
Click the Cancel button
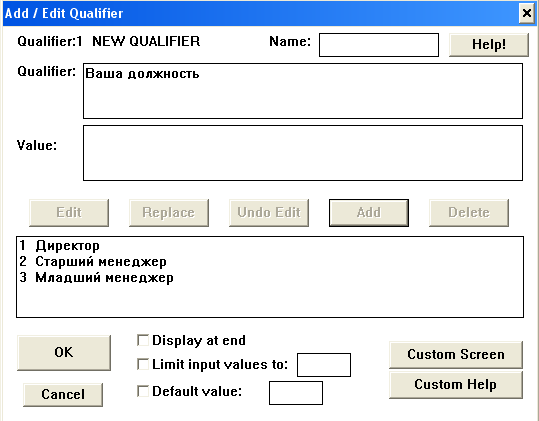coord(63,395)
